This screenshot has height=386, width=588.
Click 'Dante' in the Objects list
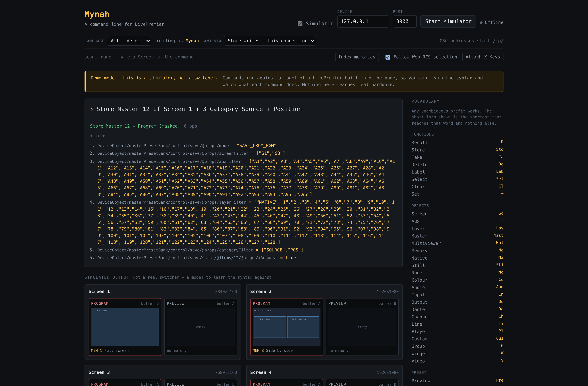[x=418, y=310]
